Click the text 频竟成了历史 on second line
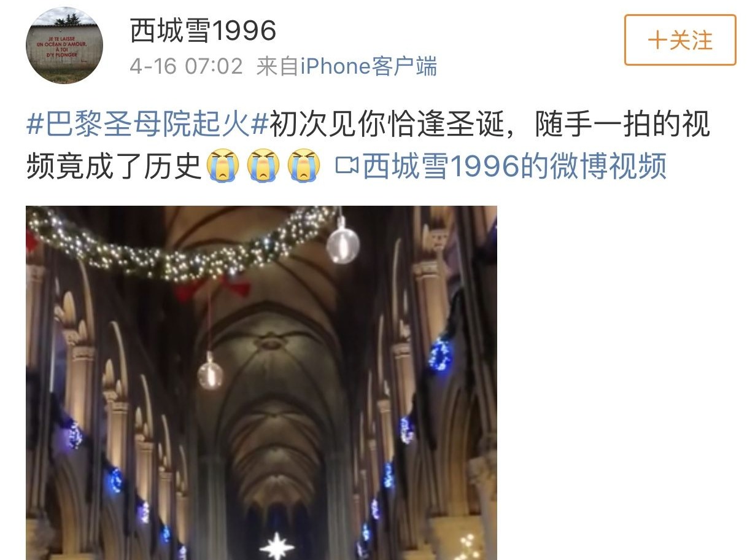The image size is (747, 560). point(115,166)
